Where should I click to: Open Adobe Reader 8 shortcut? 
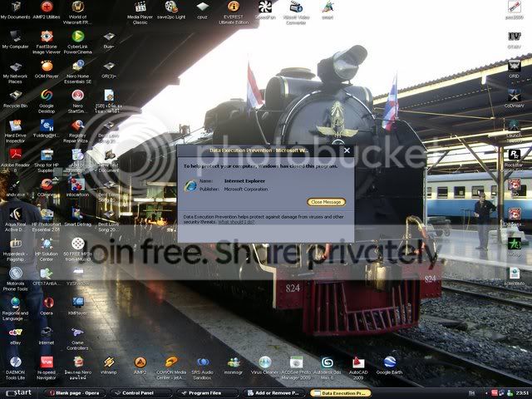(15, 155)
